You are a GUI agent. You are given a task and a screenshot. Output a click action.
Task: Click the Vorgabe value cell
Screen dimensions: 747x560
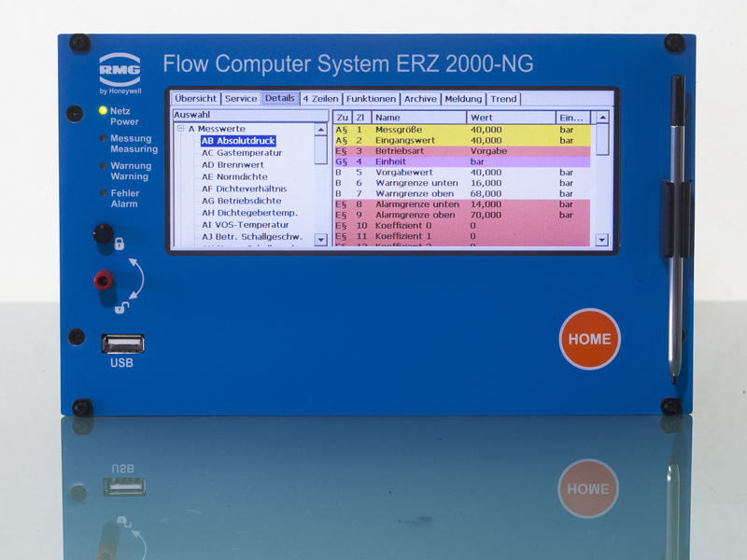pyautogui.click(x=488, y=151)
